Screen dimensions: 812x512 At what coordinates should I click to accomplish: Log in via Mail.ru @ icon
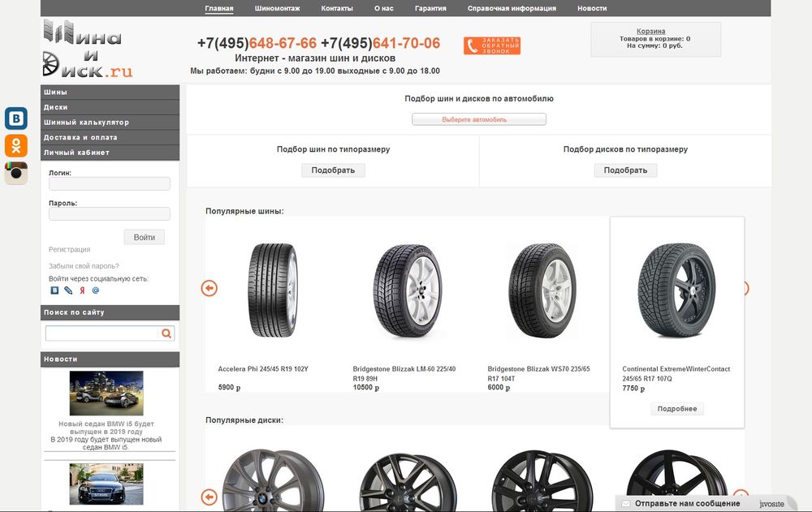click(95, 290)
